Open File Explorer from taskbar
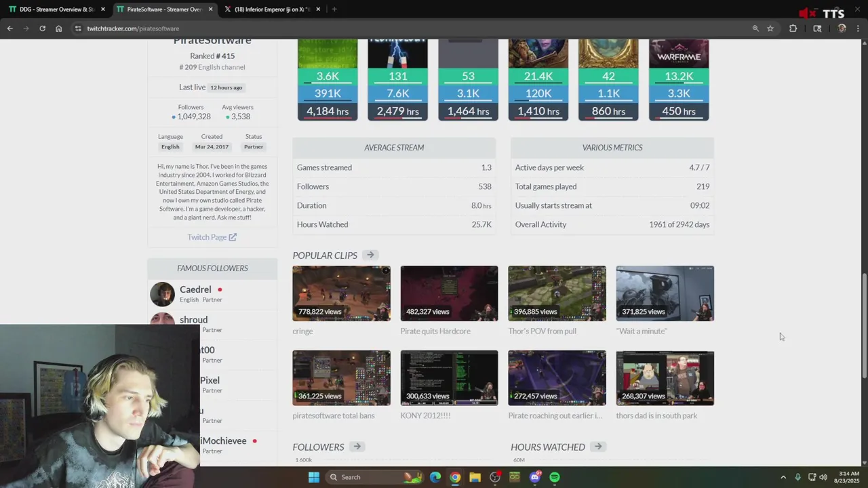The image size is (868, 488). pyautogui.click(x=475, y=477)
